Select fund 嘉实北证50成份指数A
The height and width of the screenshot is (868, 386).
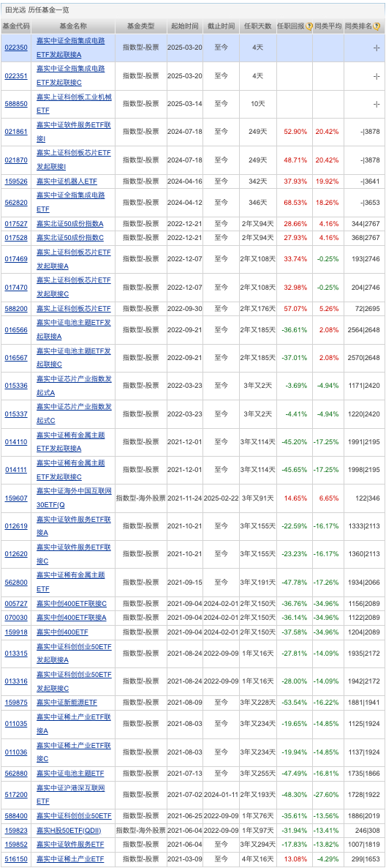coord(69,224)
